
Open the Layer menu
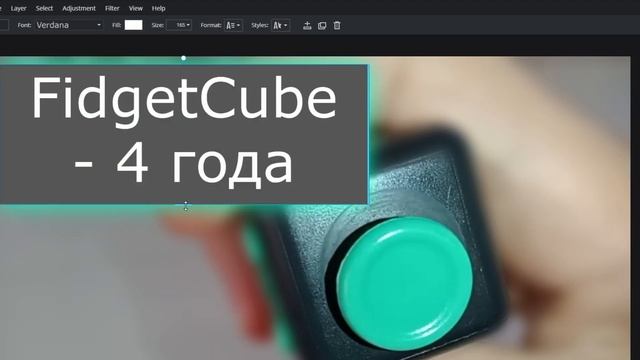coord(18,8)
